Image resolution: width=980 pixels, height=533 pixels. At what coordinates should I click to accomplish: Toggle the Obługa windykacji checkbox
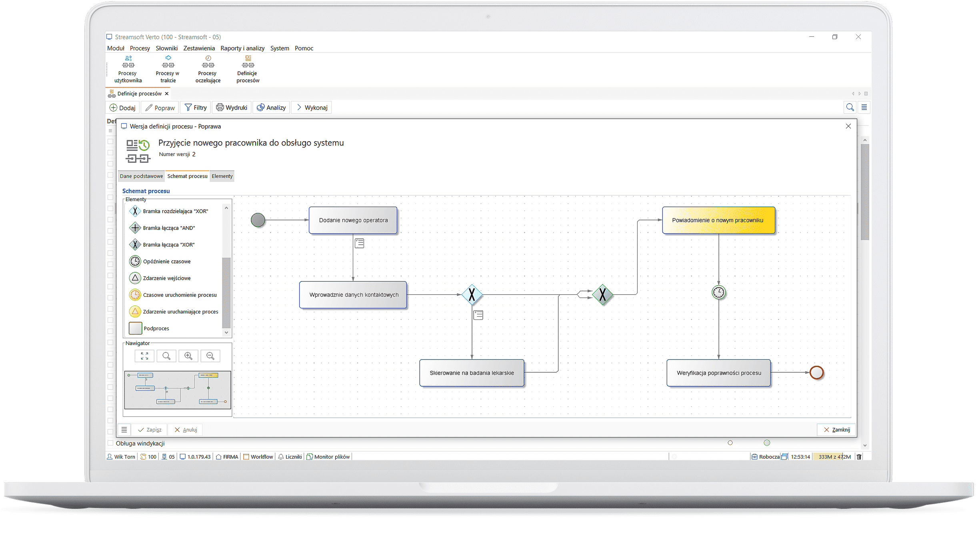point(110,443)
